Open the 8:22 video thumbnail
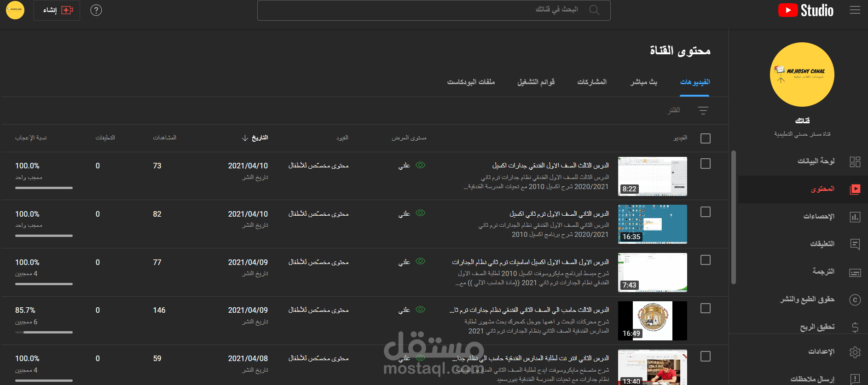The width and height of the screenshot is (868, 385). pyautogui.click(x=652, y=176)
